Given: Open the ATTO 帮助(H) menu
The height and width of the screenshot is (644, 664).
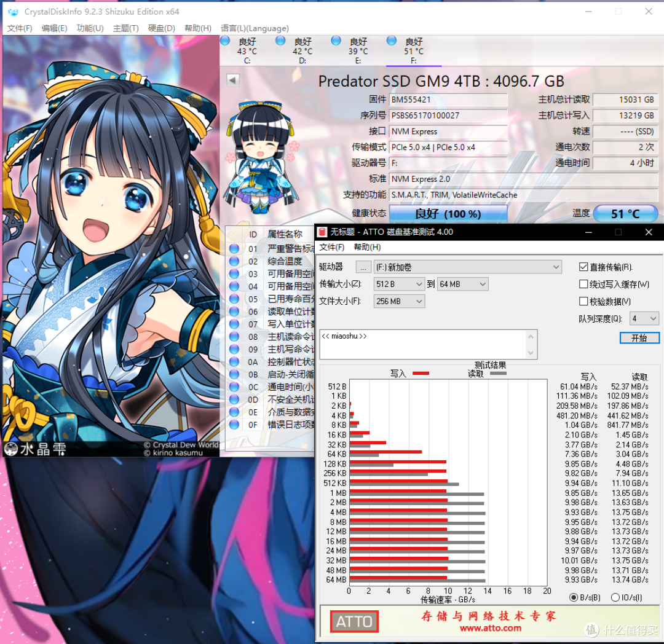Looking at the screenshot, I should [x=367, y=247].
